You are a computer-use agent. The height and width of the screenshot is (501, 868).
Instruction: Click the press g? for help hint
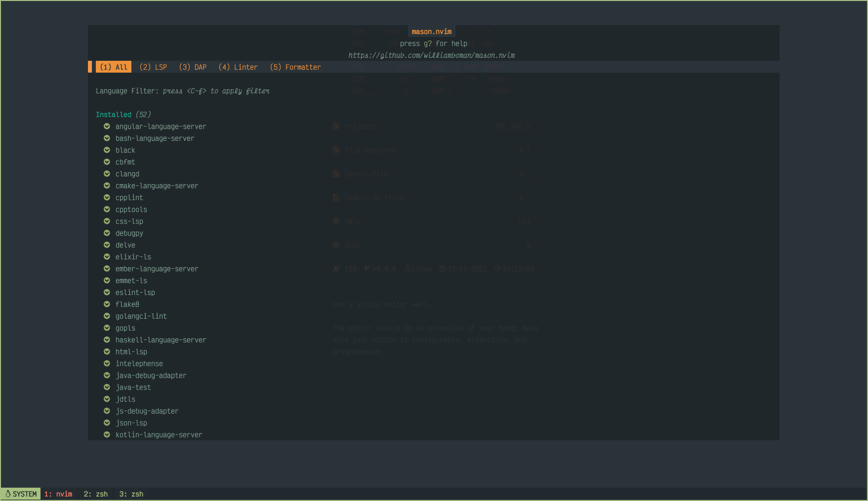[434, 43]
